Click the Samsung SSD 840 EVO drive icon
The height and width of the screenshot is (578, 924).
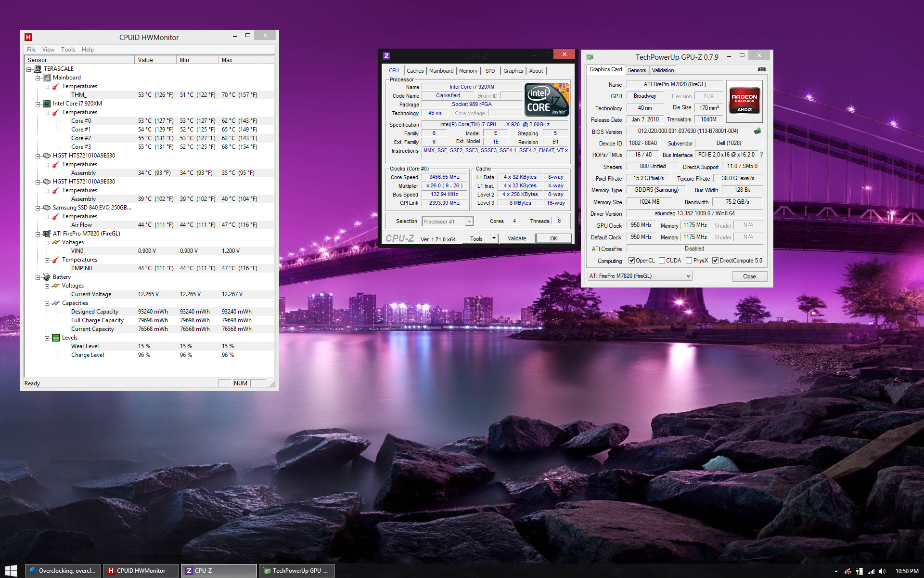click(47, 208)
